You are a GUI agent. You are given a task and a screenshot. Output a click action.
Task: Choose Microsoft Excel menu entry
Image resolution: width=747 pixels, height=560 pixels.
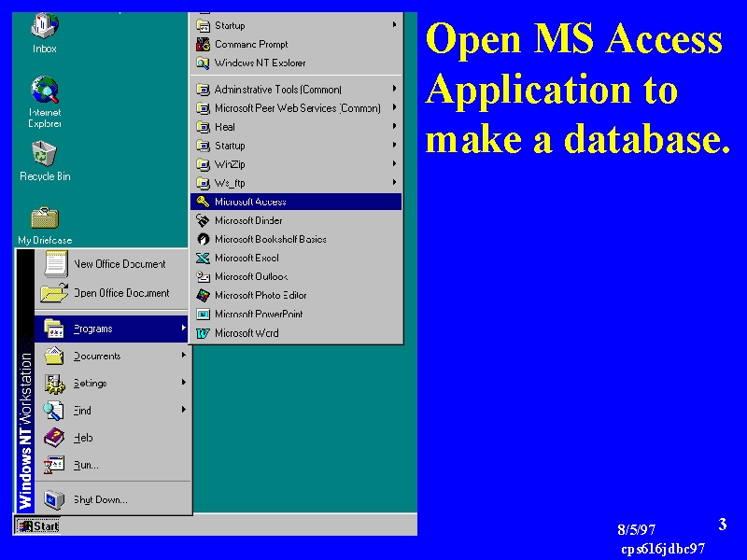coord(296,258)
